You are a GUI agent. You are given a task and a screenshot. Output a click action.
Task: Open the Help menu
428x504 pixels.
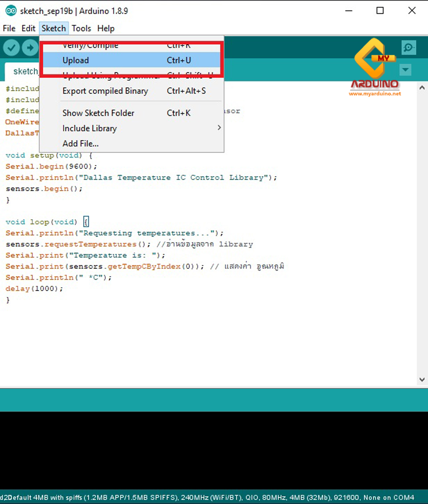[x=106, y=29]
